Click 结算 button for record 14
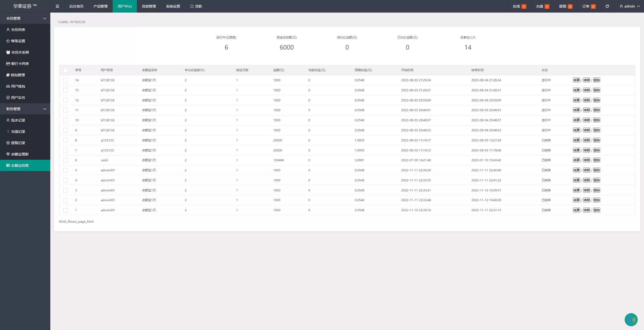The height and width of the screenshot is (330, 644). [576, 80]
